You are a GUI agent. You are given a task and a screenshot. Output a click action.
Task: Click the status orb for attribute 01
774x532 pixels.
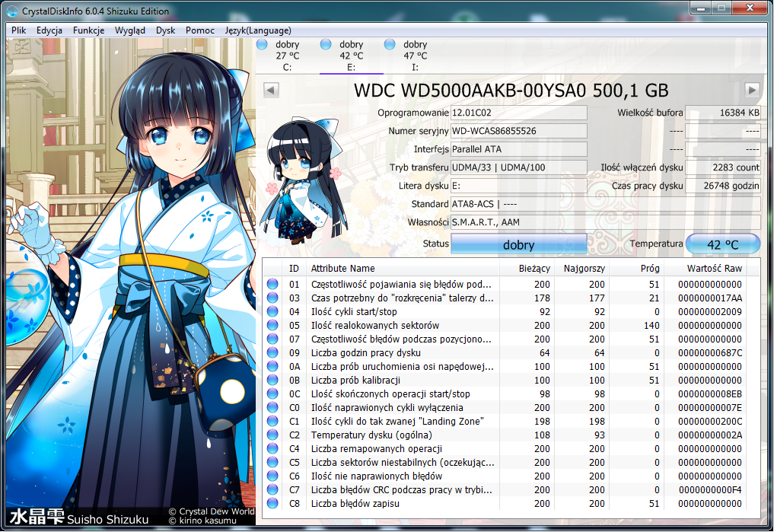[x=272, y=284]
